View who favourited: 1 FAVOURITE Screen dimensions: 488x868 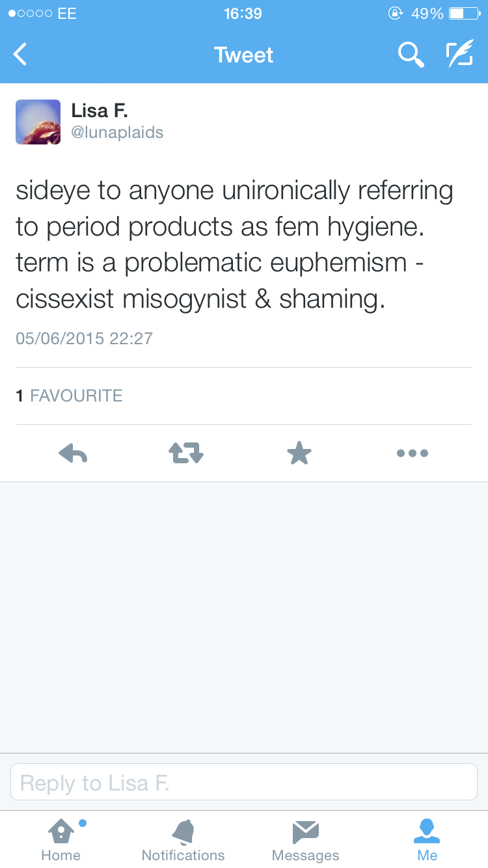pos(70,396)
